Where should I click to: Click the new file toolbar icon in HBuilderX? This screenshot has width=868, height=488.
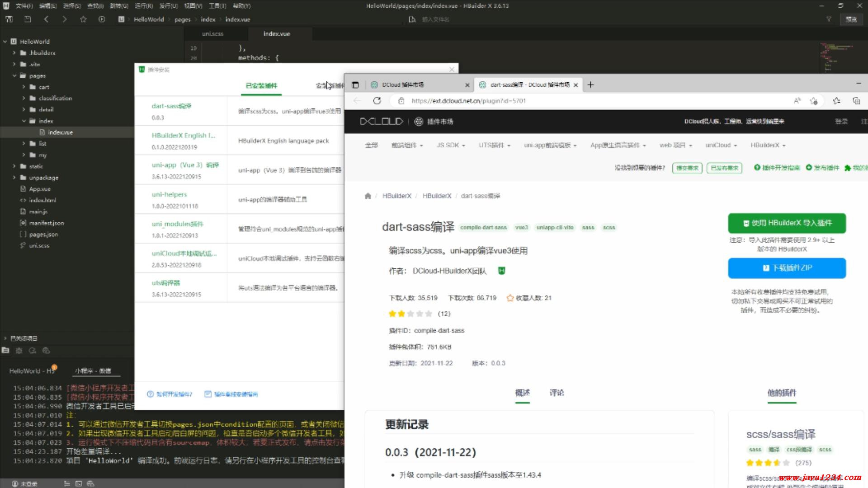tap(9, 19)
